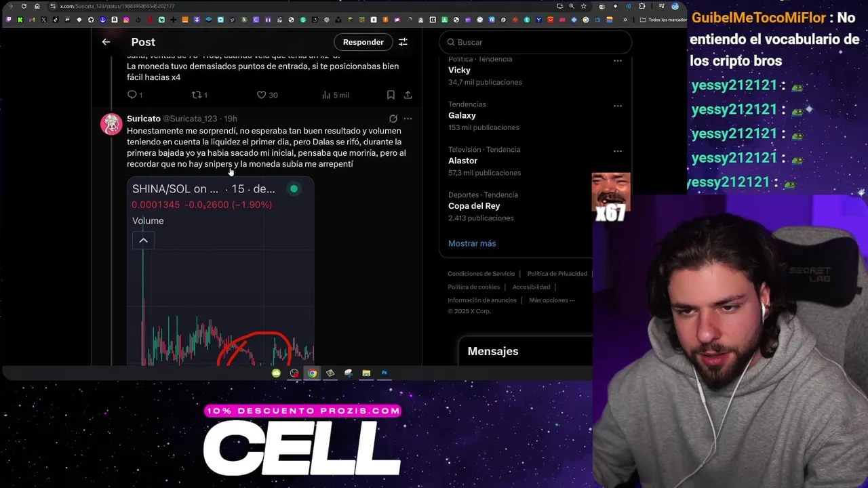Viewport: 868px width, 488px height.
Task: Go to browser home page icon
Action: [x=37, y=6]
